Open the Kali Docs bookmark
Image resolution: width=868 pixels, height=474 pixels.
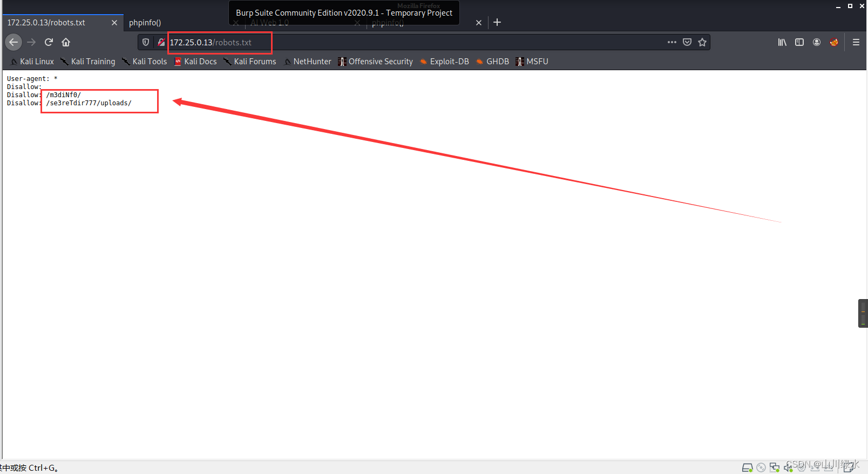coord(195,62)
